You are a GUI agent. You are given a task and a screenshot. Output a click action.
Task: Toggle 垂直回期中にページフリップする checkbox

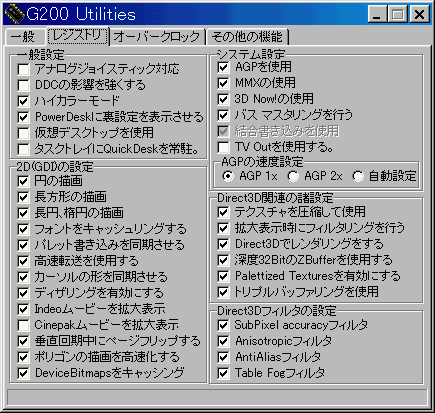pos(23,341)
